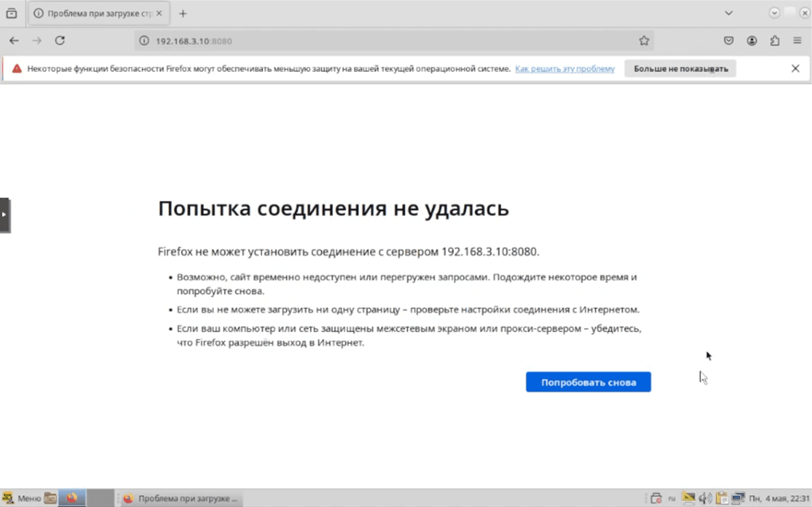Click the "Попытка соединения не удалась" heading
Viewport: 812px width, 507px height.
(333, 209)
